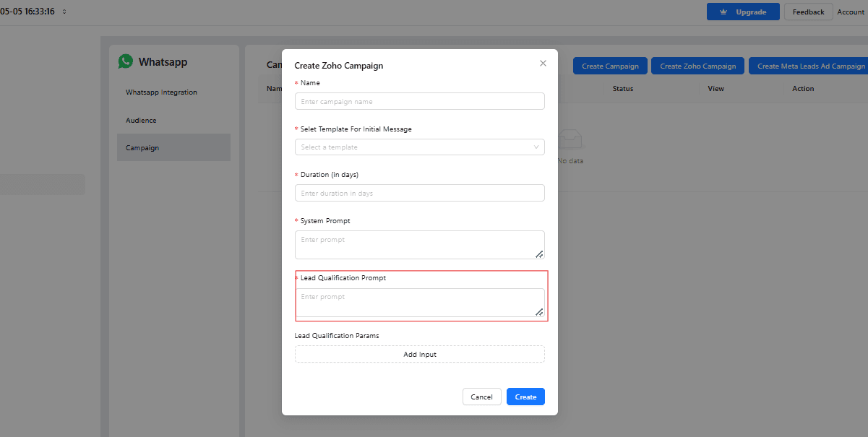Click the arrows next to the timestamp

[64, 12]
